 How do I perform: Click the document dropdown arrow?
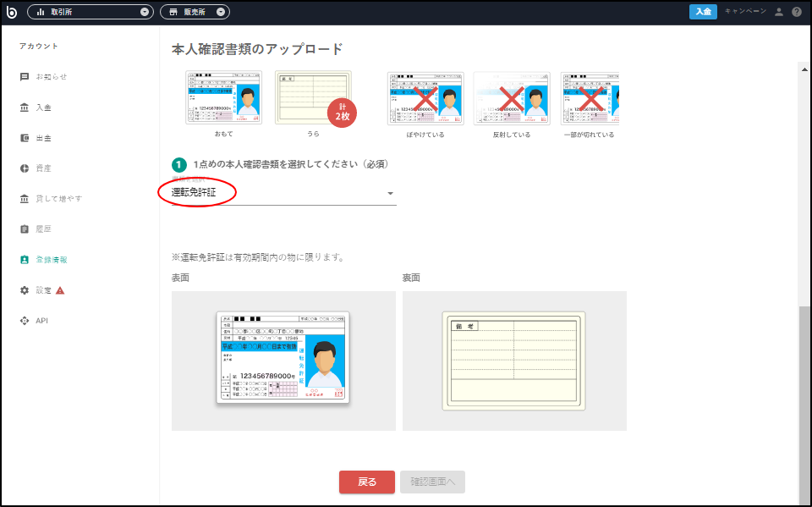click(391, 193)
